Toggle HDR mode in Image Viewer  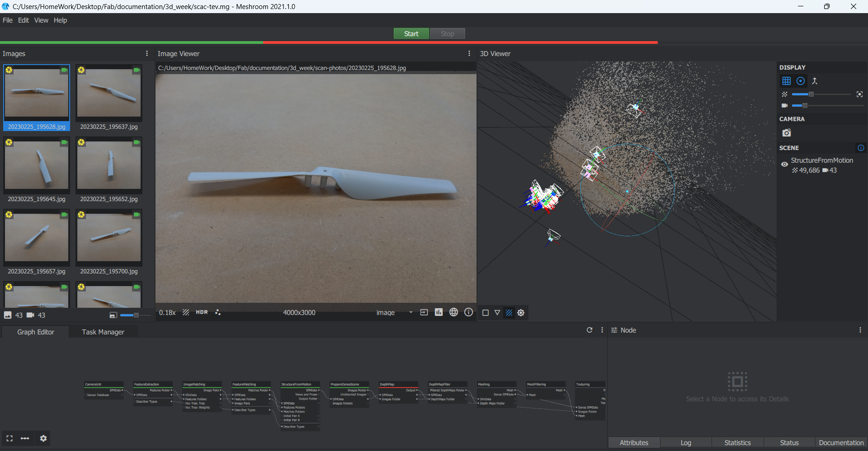coord(202,312)
